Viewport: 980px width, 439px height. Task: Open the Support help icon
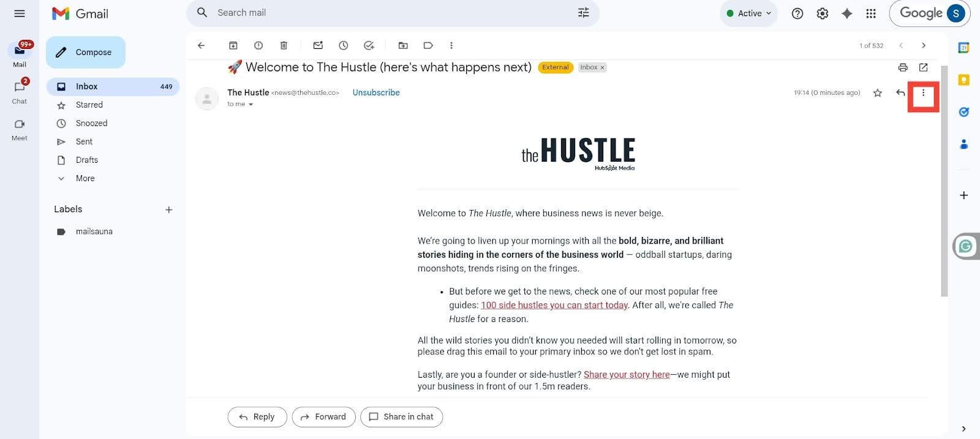coord(797,13)
